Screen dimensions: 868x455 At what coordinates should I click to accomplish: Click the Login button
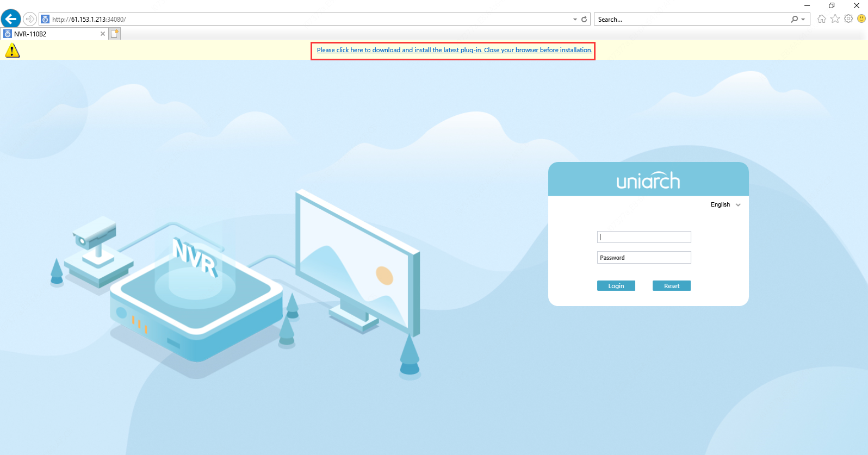click(x=616, y=286)
